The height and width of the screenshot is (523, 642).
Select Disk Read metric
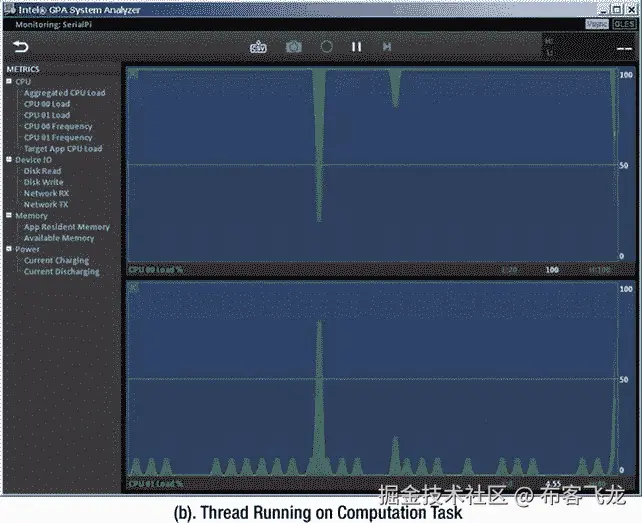coord(42,171)
